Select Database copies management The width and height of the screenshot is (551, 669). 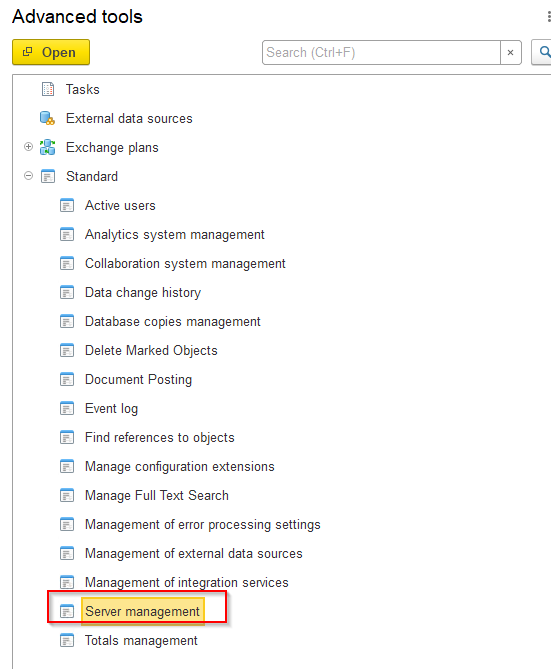pyautogui.click(x=172, y=321)
